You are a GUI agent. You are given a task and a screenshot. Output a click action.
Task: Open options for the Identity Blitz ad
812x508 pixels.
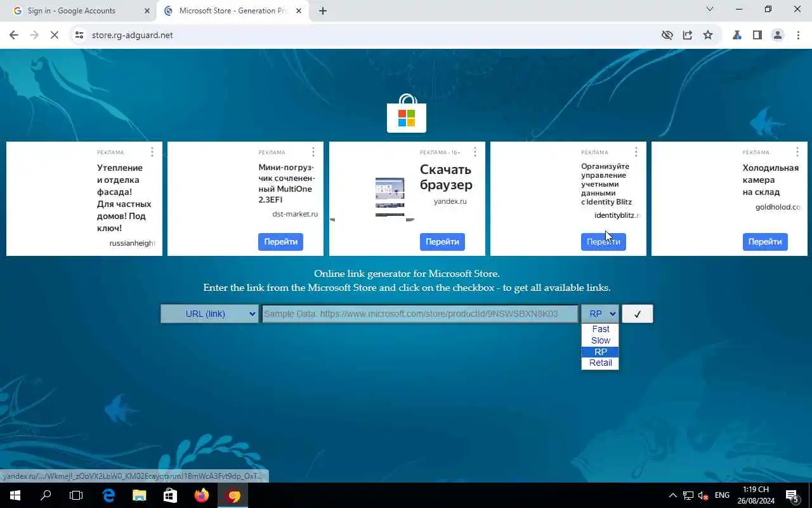[x=636, y=152]
